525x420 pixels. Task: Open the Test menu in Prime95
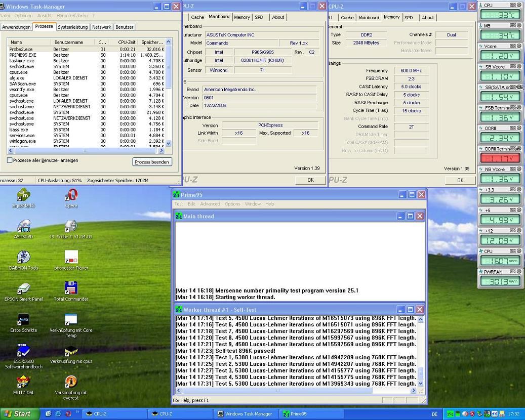coord(179,204)
